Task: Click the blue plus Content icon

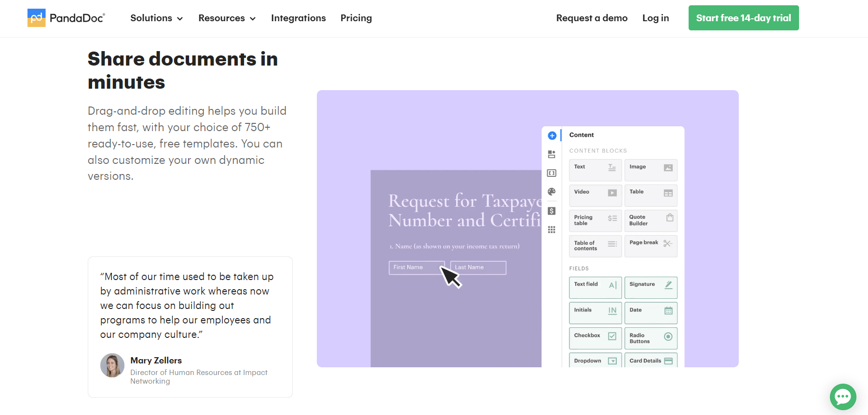Action: (x=552, y=136)
